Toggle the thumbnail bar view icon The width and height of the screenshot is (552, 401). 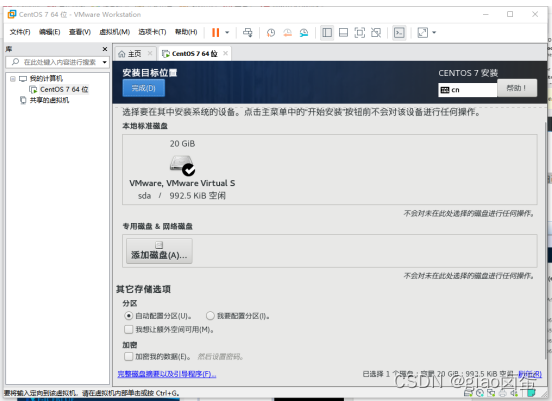point(343,32)
